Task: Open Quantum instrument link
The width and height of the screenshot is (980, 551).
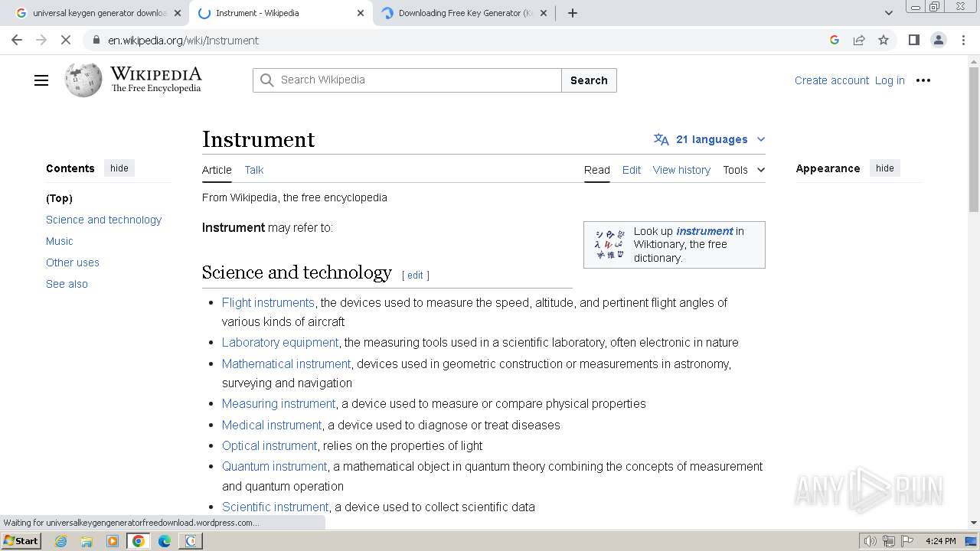Action: click(x=275, y=466)
